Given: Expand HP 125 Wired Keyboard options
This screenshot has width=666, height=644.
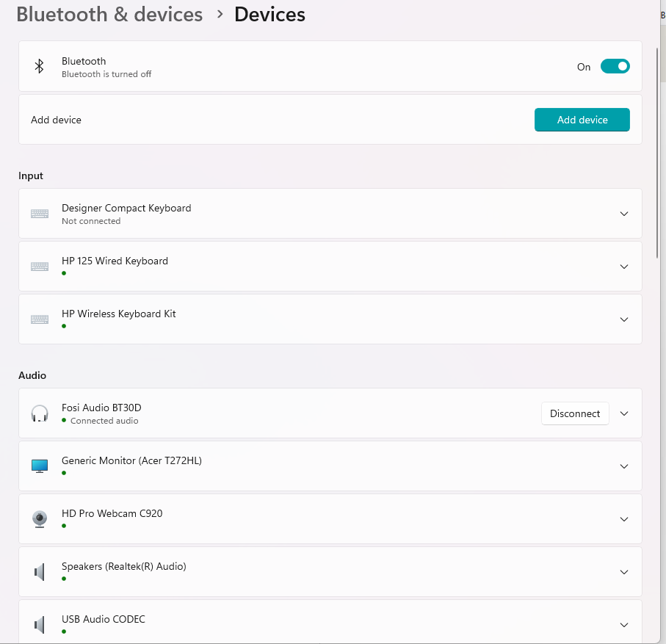Looking at the screenshot, I should (624, 267).
